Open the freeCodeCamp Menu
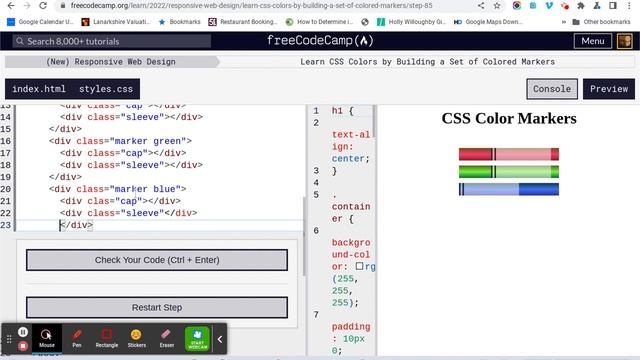Screen dimensions: 640x360 tap(593, 41)
